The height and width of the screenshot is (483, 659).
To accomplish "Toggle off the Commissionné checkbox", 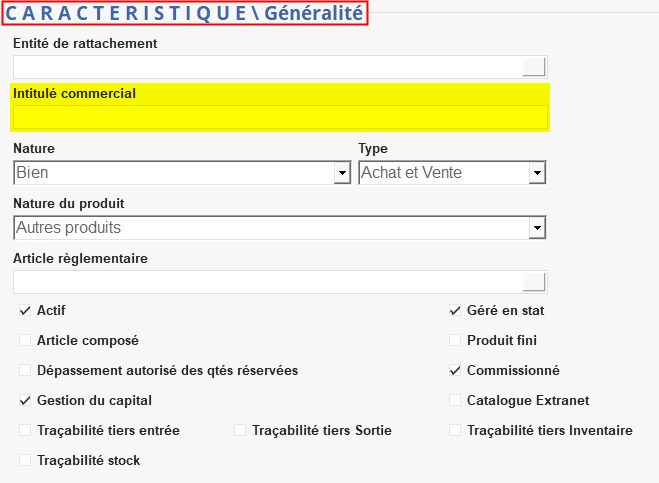I will pyautogui.click(x=455, y=371).
